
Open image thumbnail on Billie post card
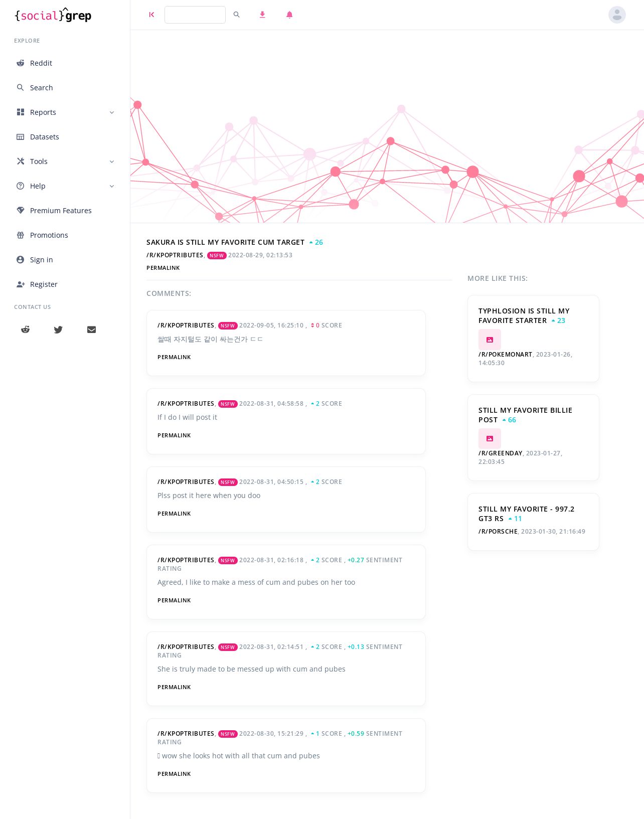[490, 438]
